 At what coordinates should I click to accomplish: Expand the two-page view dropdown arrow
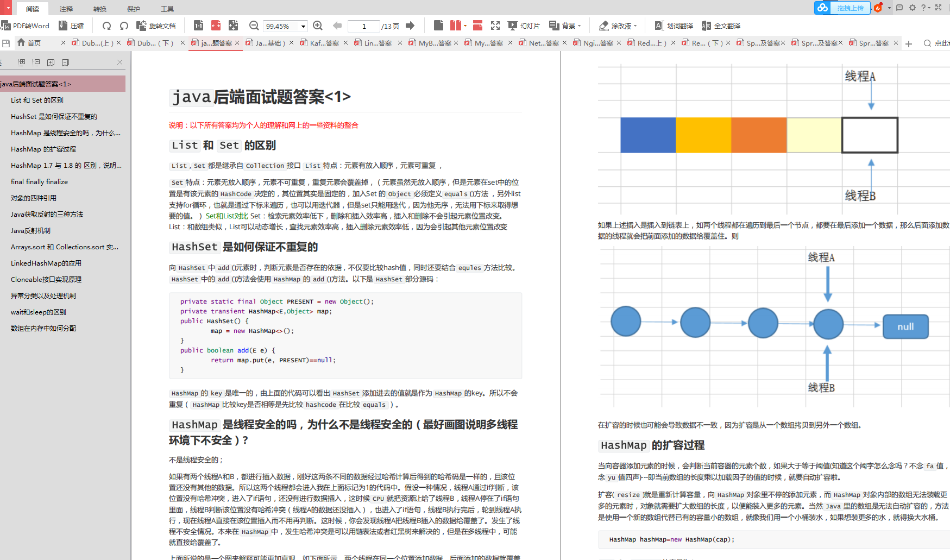(465, 26)
